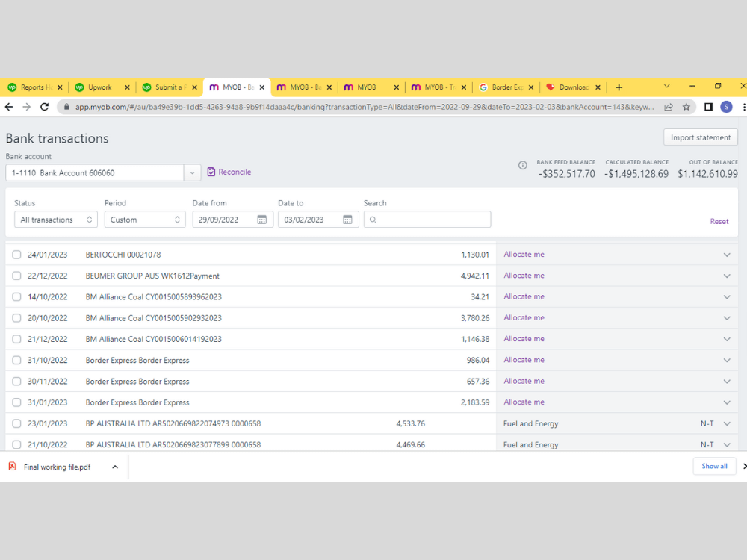Close the Upwork tab
The height and width of the screenshot is (560, 747).
127,87
